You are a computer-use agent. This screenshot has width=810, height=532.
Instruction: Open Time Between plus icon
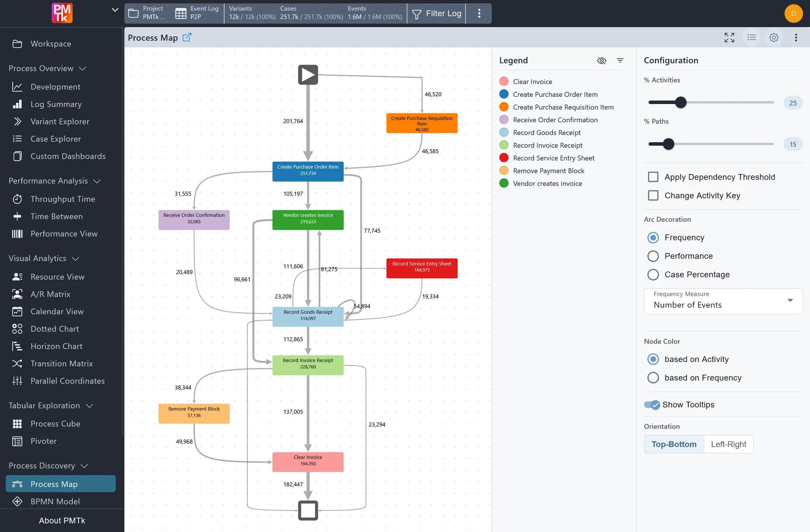17,217
